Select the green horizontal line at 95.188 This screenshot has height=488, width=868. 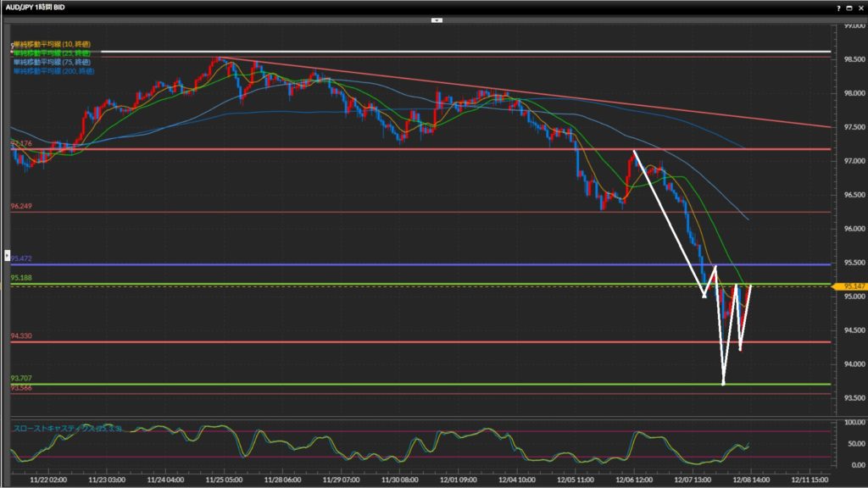[x=339, y=284]
